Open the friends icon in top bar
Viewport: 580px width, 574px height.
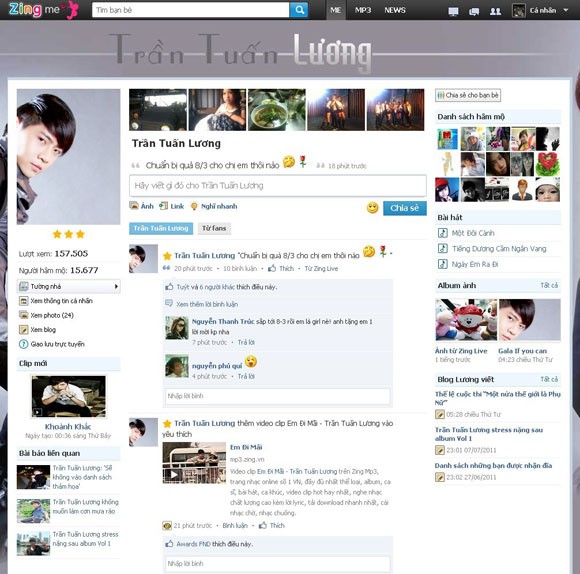point(495,11)
